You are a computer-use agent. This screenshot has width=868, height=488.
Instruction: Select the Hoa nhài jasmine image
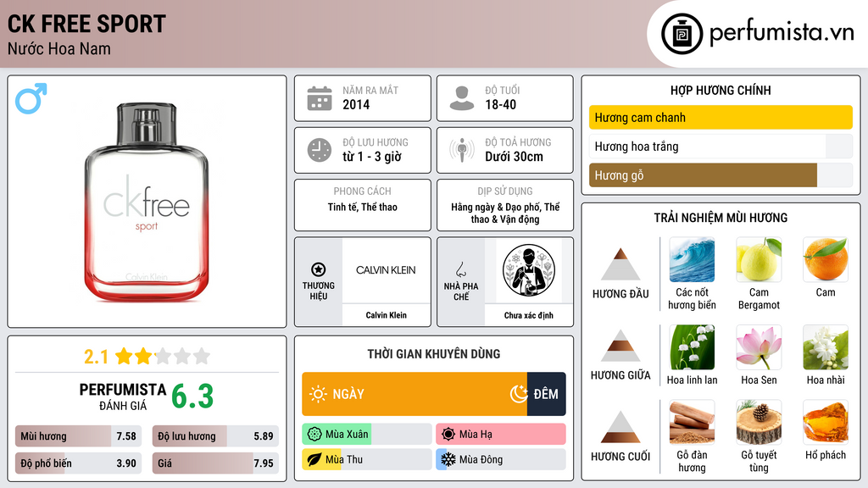coord(826,347)
